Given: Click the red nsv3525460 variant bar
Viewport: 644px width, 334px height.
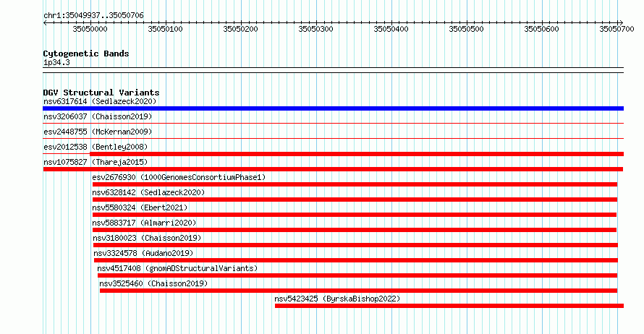Looking at the screenshot, I should [359, 291].
